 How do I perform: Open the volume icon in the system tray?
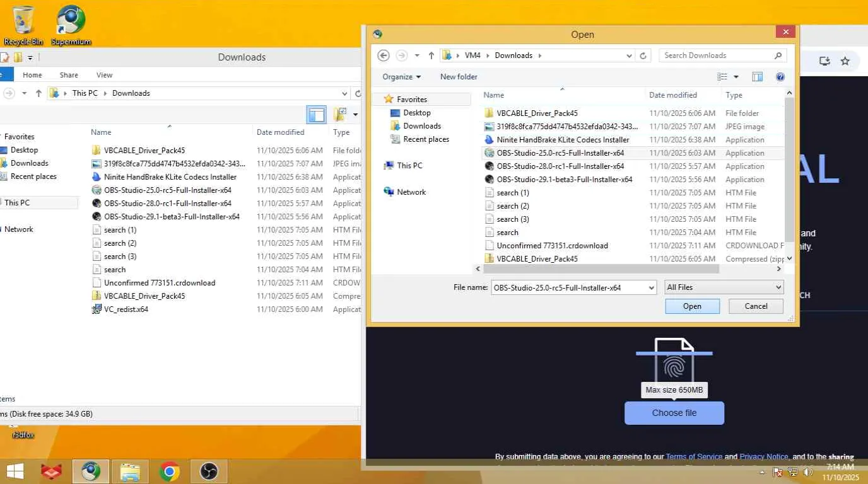807,472
